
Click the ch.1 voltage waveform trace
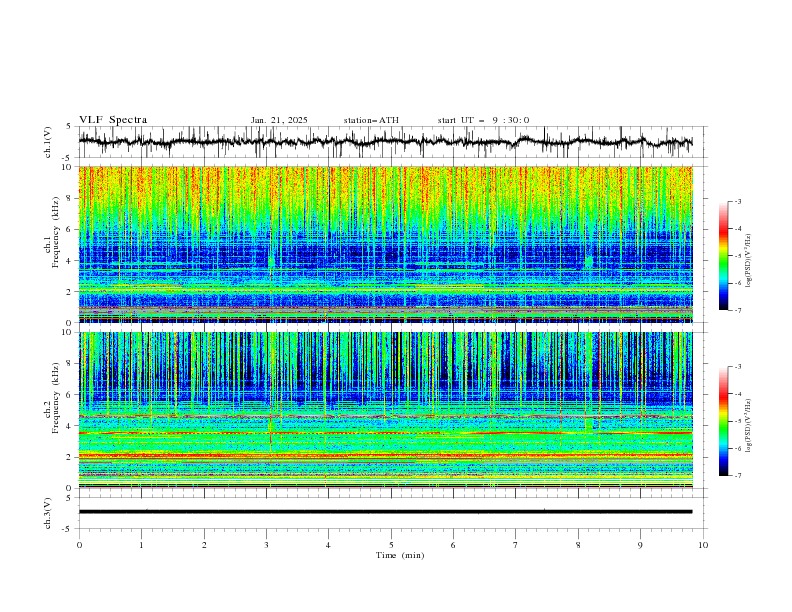click(x=385, y=141)
